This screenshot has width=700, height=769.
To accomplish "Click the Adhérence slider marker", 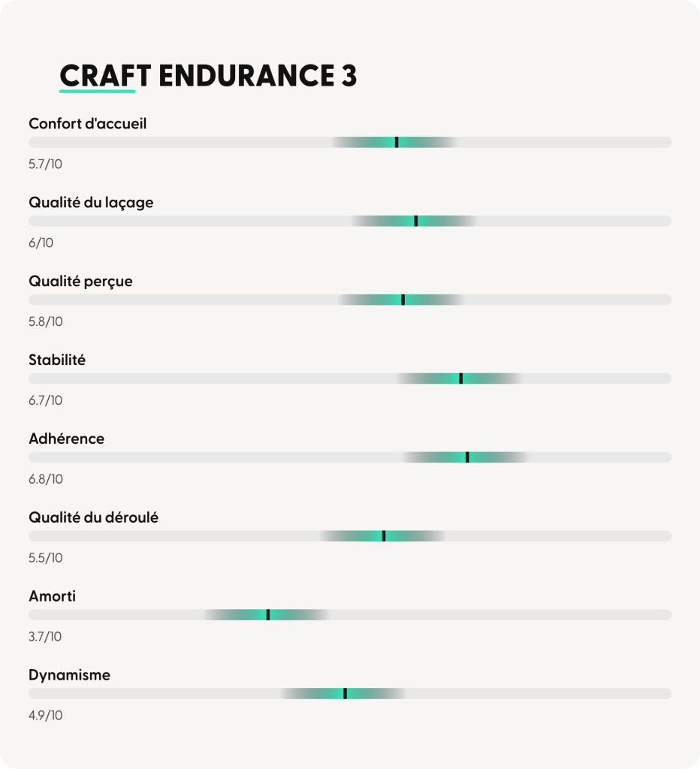I will [467, 457].
